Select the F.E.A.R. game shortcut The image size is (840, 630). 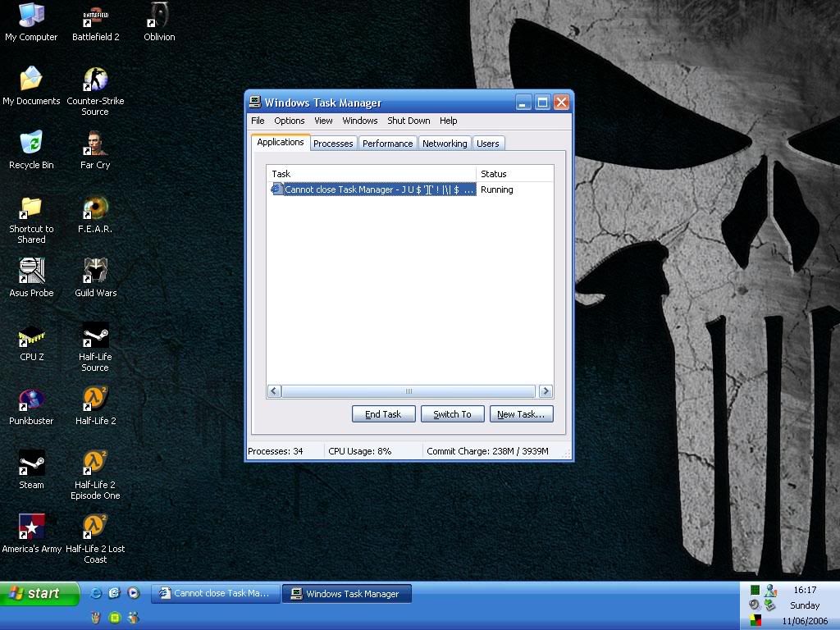95,214
